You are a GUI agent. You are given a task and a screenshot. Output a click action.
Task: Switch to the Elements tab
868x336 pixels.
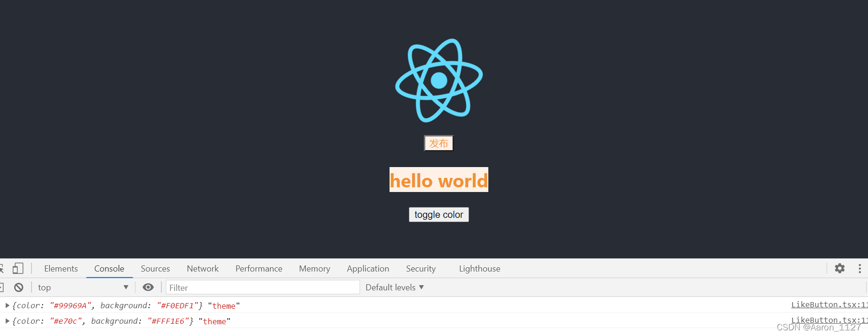61,268
